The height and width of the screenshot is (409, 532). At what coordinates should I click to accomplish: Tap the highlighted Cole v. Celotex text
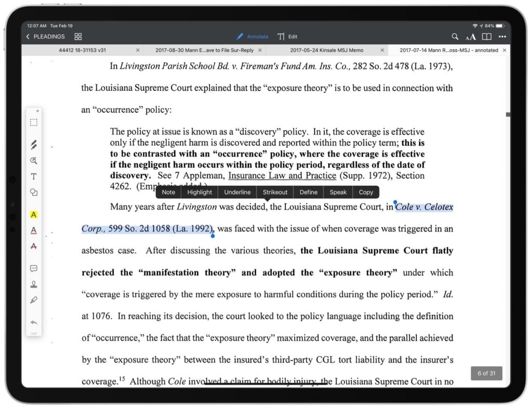tap(424, 207)
